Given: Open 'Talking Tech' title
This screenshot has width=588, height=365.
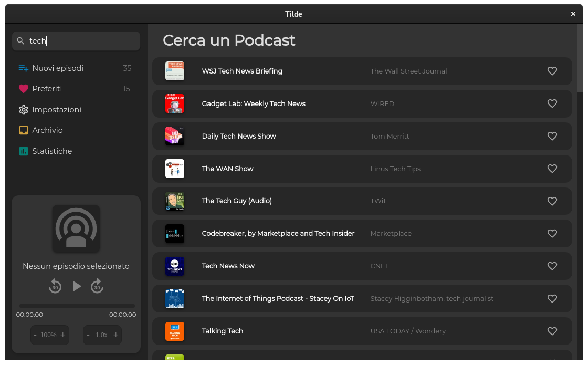Looking at the screenshot, I should (223, 331).
